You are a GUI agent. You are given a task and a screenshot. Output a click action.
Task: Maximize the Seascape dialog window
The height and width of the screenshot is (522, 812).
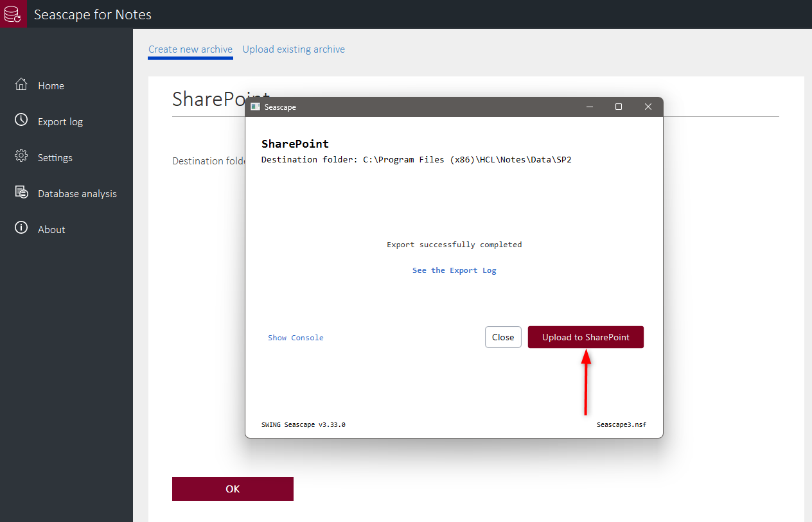pos(619,107)
